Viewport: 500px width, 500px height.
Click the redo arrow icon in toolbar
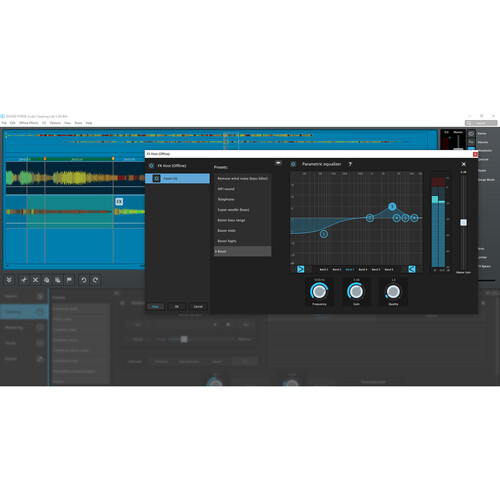(x=95, y=280)
